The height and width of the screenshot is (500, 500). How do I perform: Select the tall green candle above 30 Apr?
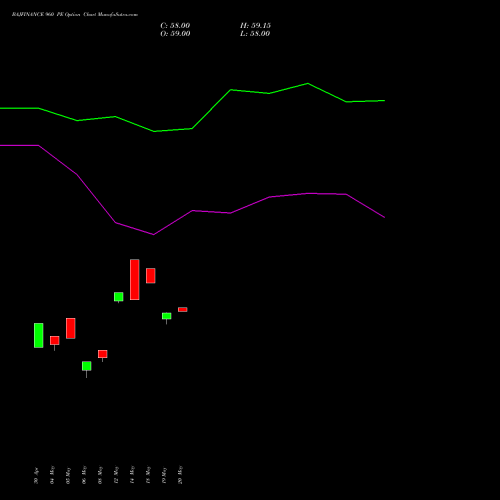39,335
